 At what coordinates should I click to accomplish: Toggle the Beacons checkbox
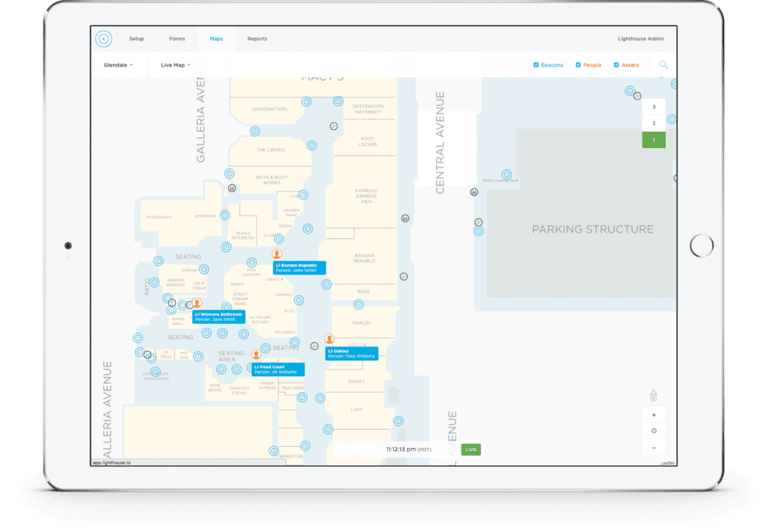[536, 64]
